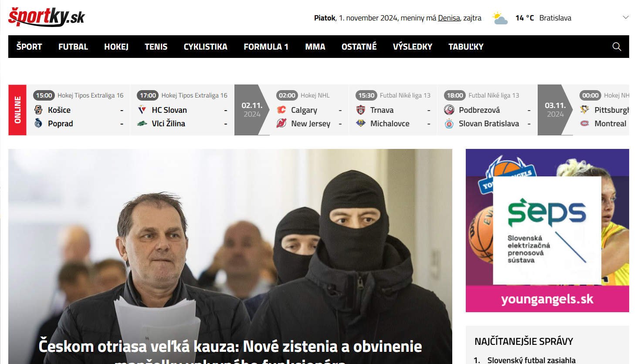Go to the VÝSLEDKY results page
The width and height of the screenshot is (637, 364).
click(412, 47)
